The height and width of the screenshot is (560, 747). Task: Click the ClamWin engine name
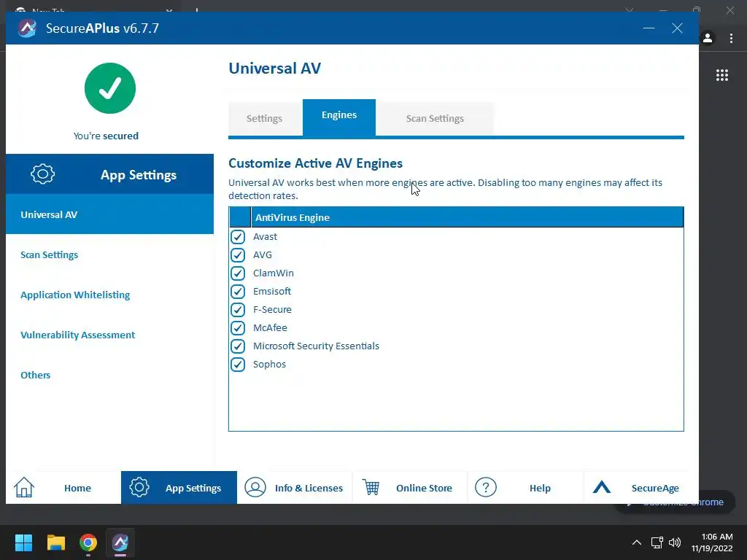tap(273, 273)
